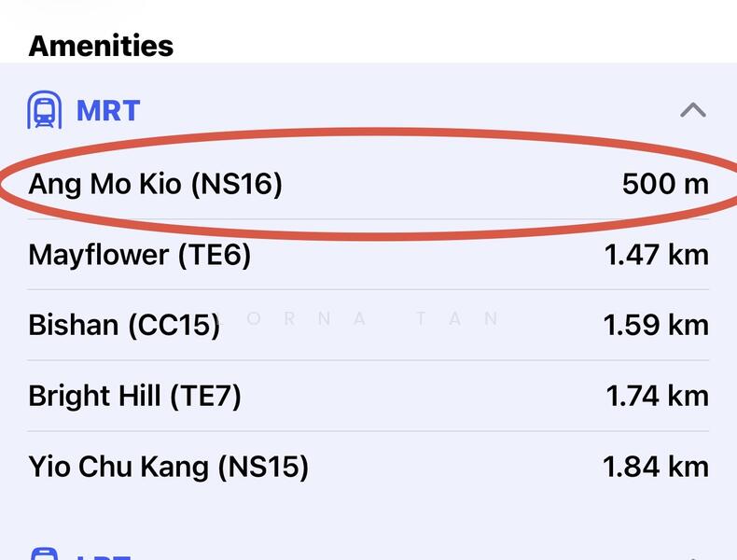Choose the Bishan (CC15) station entry
This screenshot has height=560, width=737.
tap(124, 325)
